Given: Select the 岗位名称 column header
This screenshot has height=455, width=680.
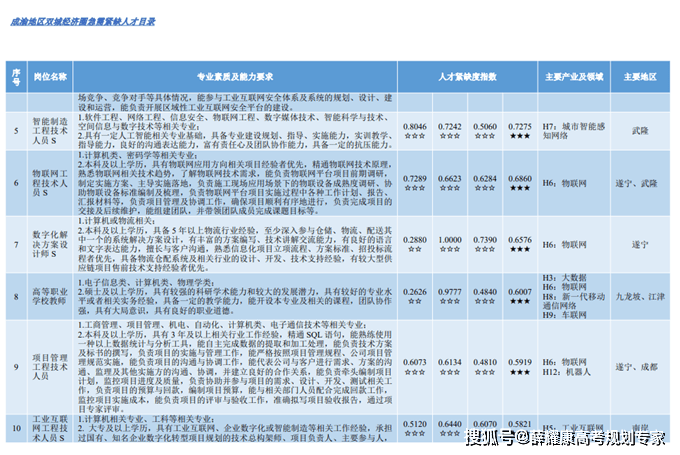Looking at the screenshot, I should pos(51,76).
